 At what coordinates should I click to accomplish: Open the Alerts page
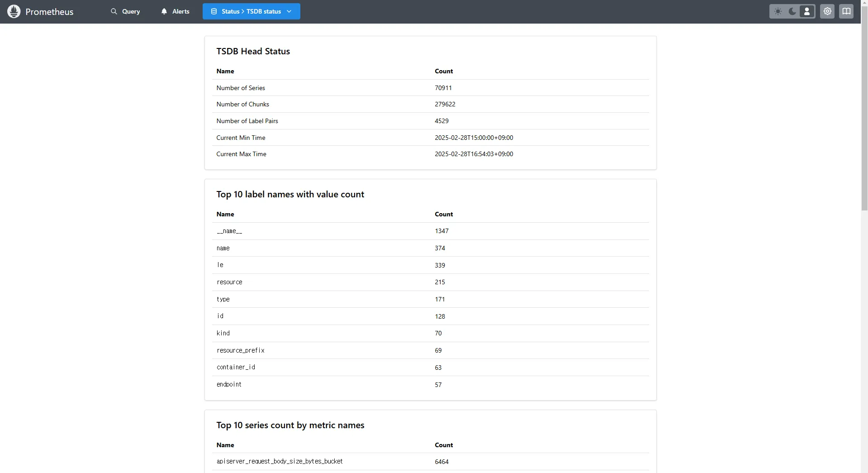(x=175, y=11)
